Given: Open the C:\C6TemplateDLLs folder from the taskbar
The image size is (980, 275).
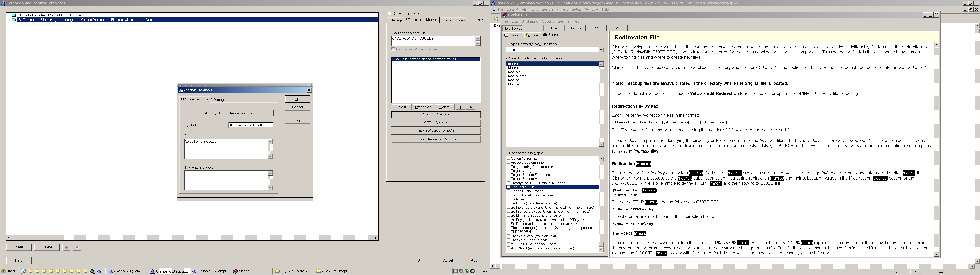Looking at the screenshot, I should click(x=293, y=271).
